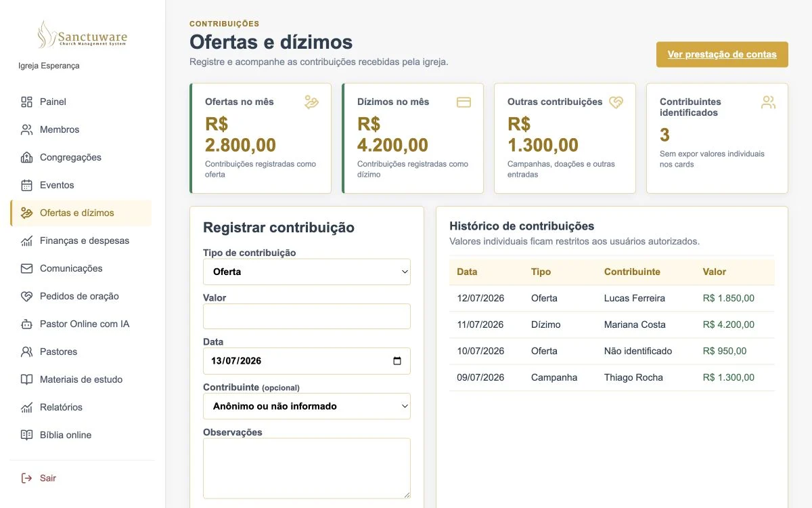Image resolution: width=812 pixels, height=508 pixels.
Task: Go to Pedidos de oração
Action: (81, 296)
